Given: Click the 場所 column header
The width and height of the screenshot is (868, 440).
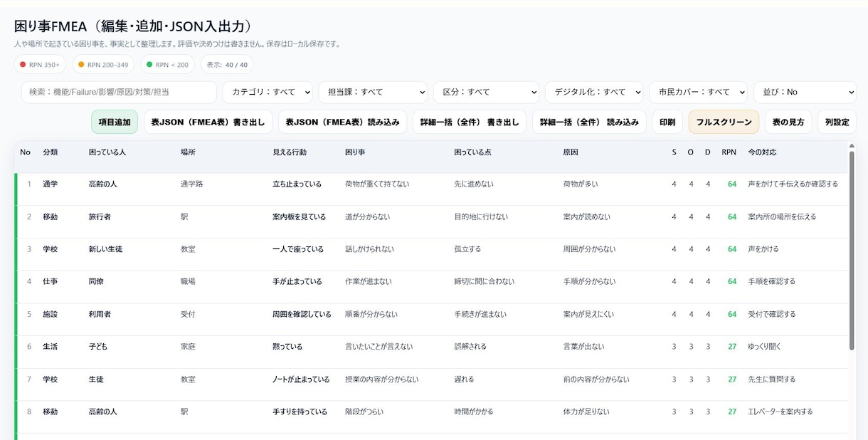Looking at the screenshot, I should (189, 152).
